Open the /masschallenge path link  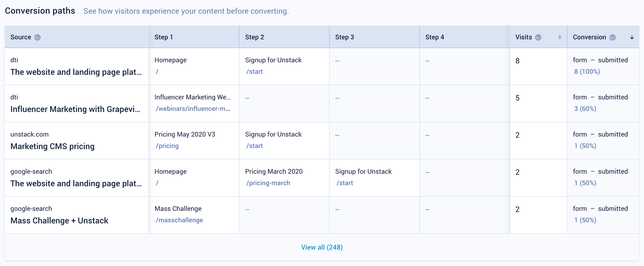pos(179,220)
